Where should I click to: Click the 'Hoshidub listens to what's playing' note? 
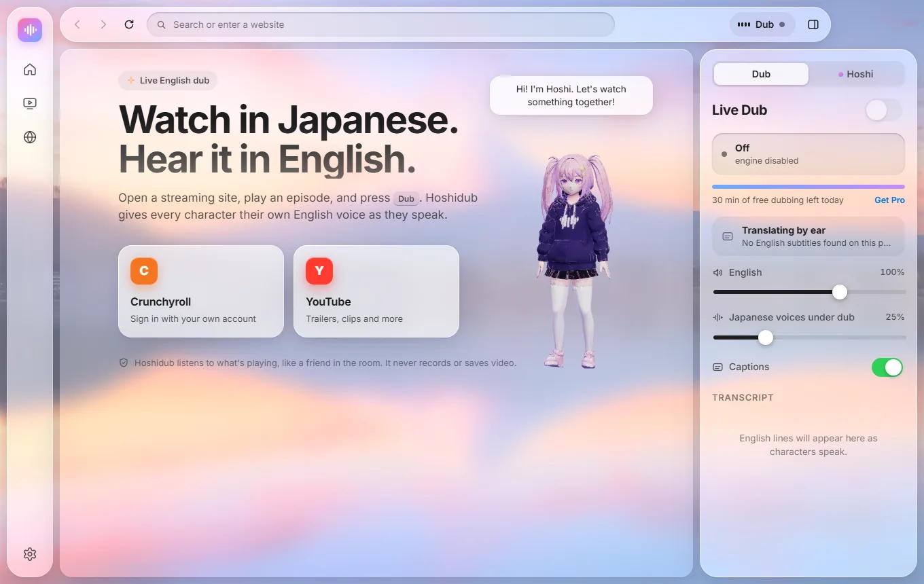click(325, 363)
